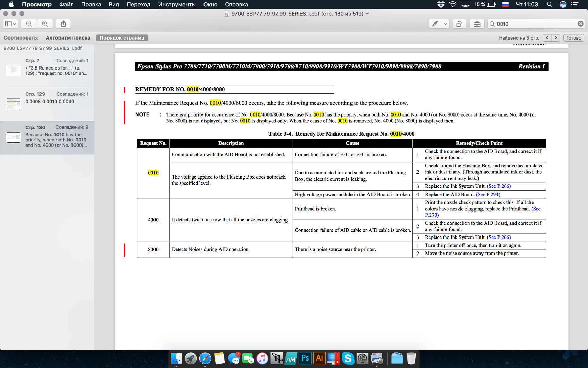Open Photoshop from the Dock

[305, 358]
